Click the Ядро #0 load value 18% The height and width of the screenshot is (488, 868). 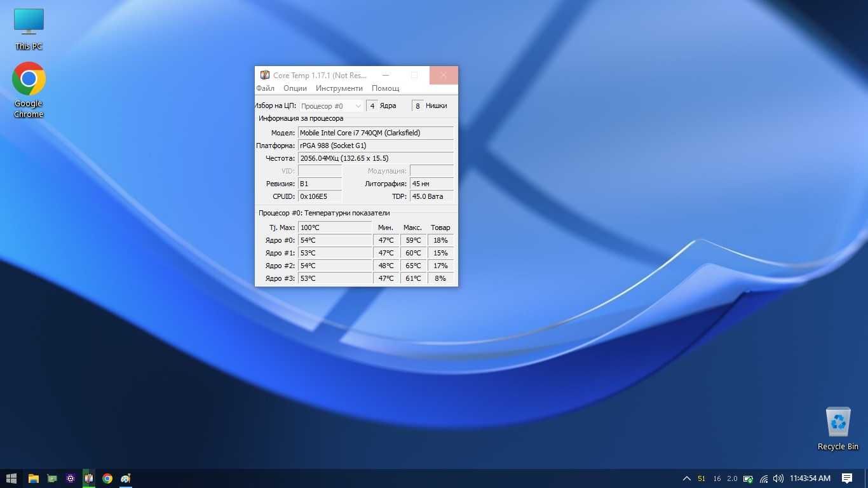point(440,240)
